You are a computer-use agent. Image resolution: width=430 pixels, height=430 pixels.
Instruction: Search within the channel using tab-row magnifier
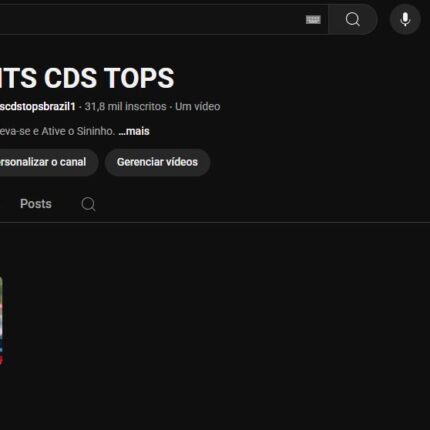pyautogui.click(x=88, y=204)
